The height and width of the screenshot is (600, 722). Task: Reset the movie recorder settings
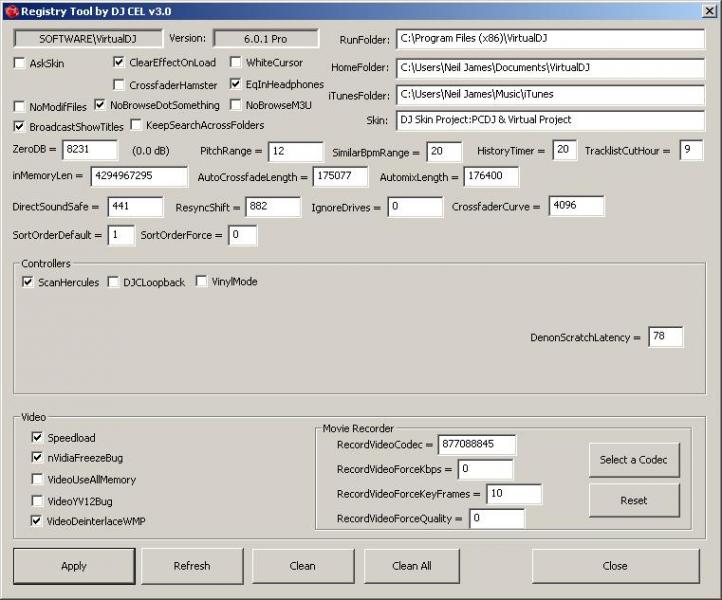[633, 500]
